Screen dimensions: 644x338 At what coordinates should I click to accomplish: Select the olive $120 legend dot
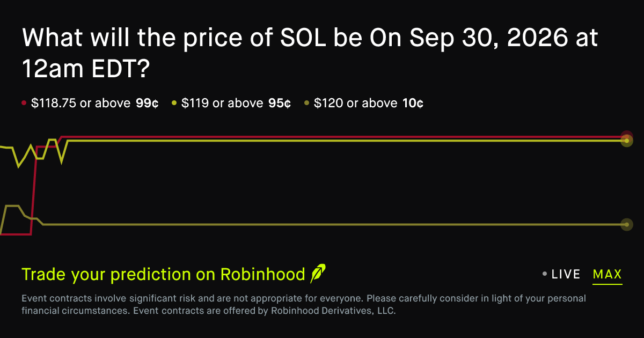tap(306, 103)
